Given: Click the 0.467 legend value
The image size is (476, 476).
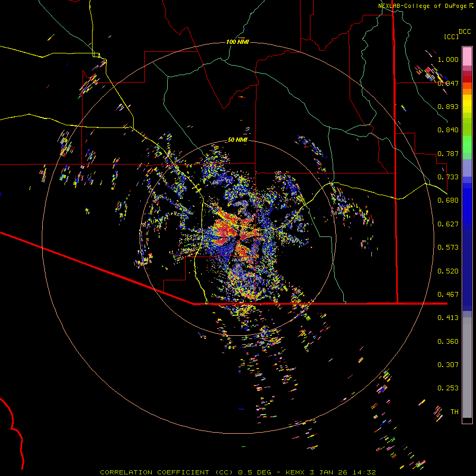Looking at the screenshot, I should (448, 295).
